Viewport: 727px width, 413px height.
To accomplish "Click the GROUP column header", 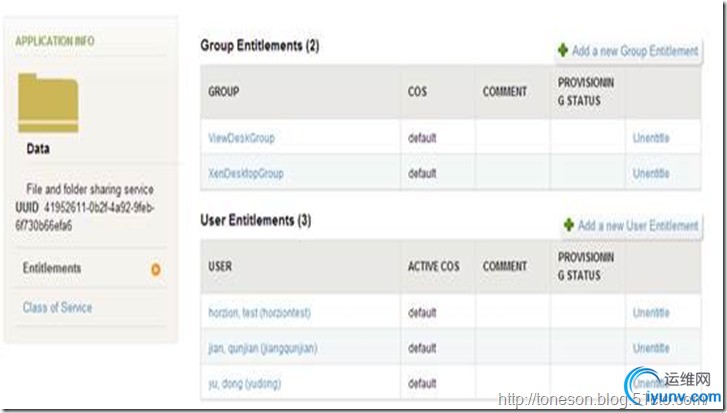I will pos(224,92).
